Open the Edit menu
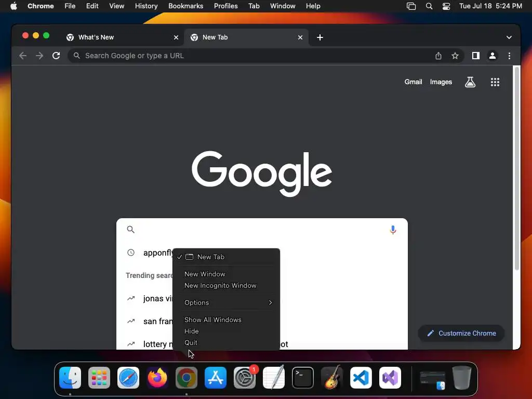532x399 pixels. (92, 6)
